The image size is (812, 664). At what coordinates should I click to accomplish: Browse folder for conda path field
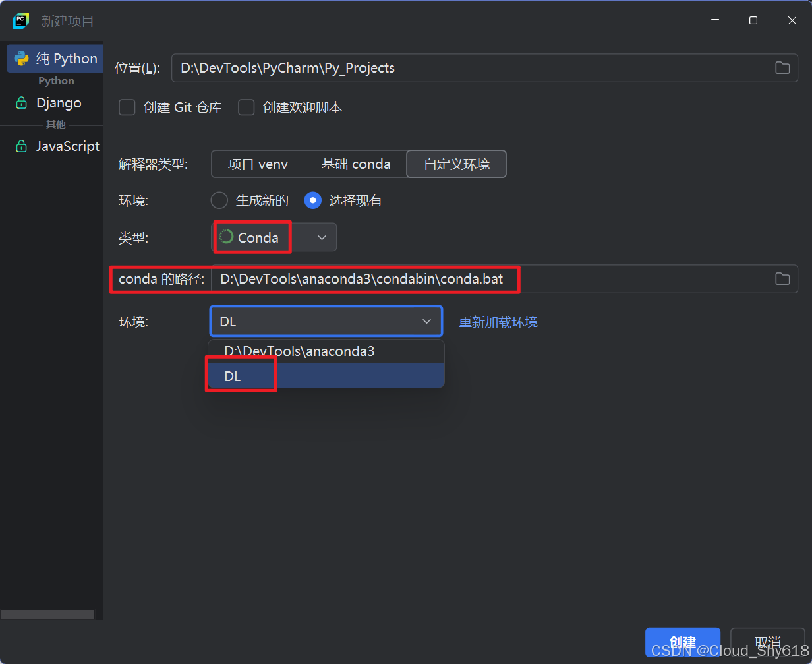click(782, 279)
